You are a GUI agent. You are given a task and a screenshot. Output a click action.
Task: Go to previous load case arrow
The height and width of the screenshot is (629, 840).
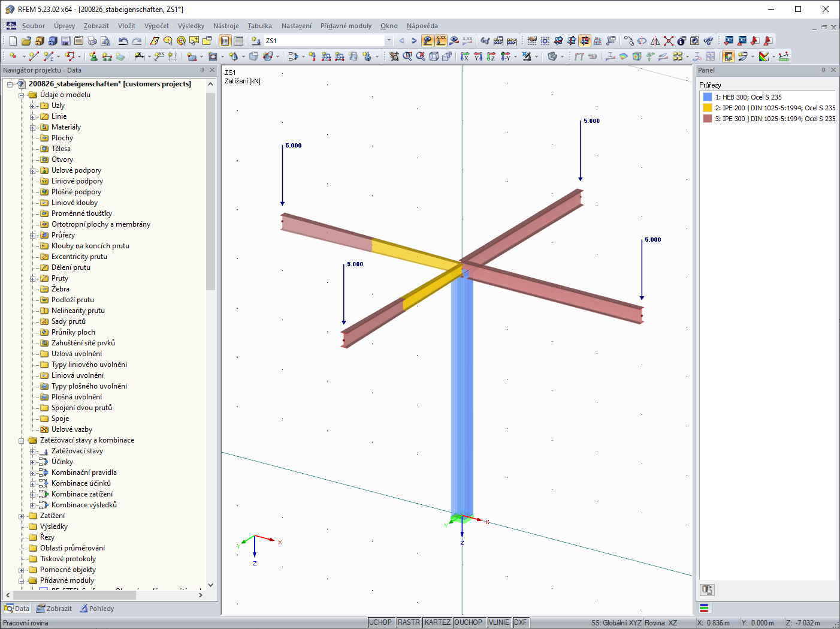(401, 41)
